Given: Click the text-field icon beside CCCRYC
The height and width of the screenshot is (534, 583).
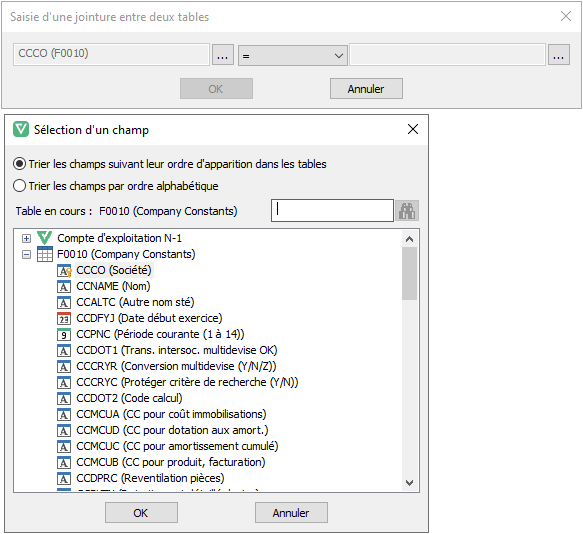Looking at the screenshot, I should tap(64, 383).
